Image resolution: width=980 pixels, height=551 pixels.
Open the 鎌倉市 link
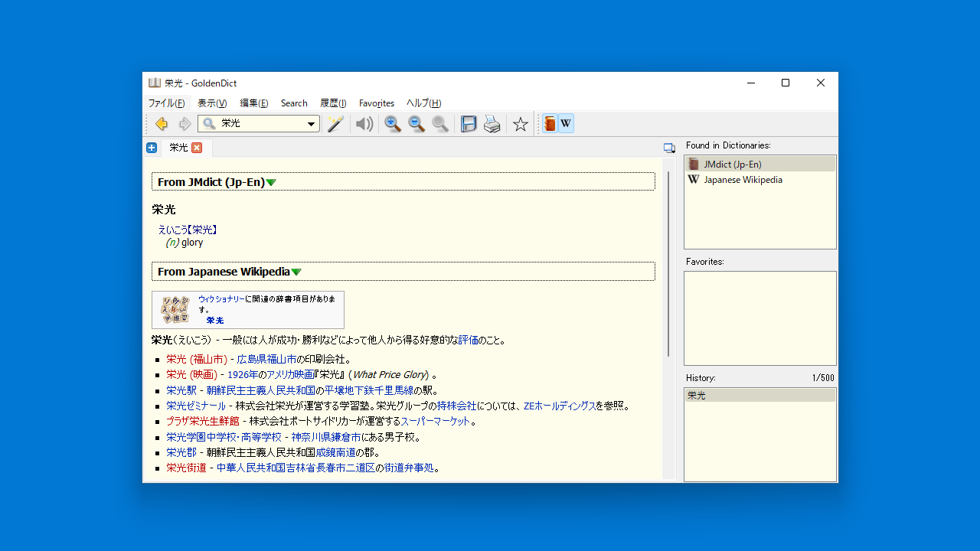(x=346, y=437)
